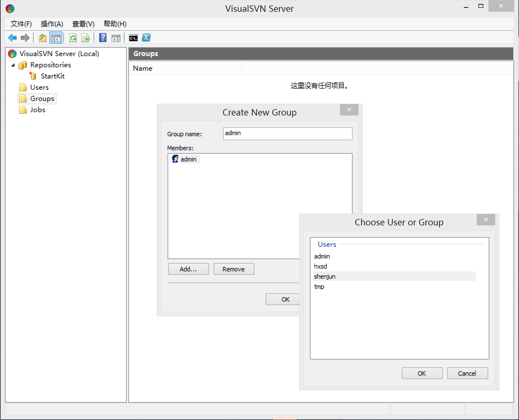Image resolution: width=519 pixels, height=420 pixels.
Task: Click the Group name input field
Action: (x=288, y=134)
